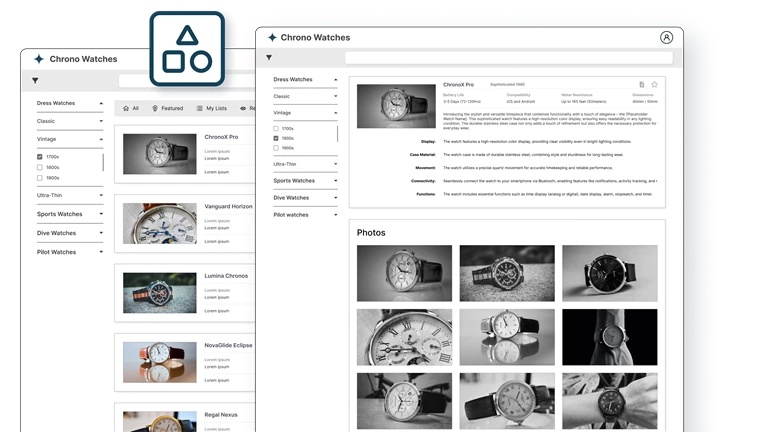Viewport: 768px width, 432px height.
Task: Uncheck the 1800s checkbox in the front window
Action: tap(276, 138)
